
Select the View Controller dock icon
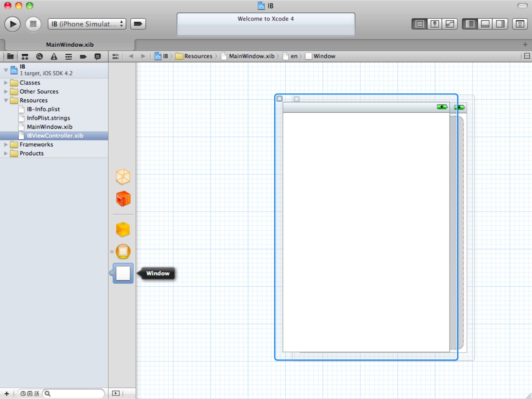coord(123,251)
